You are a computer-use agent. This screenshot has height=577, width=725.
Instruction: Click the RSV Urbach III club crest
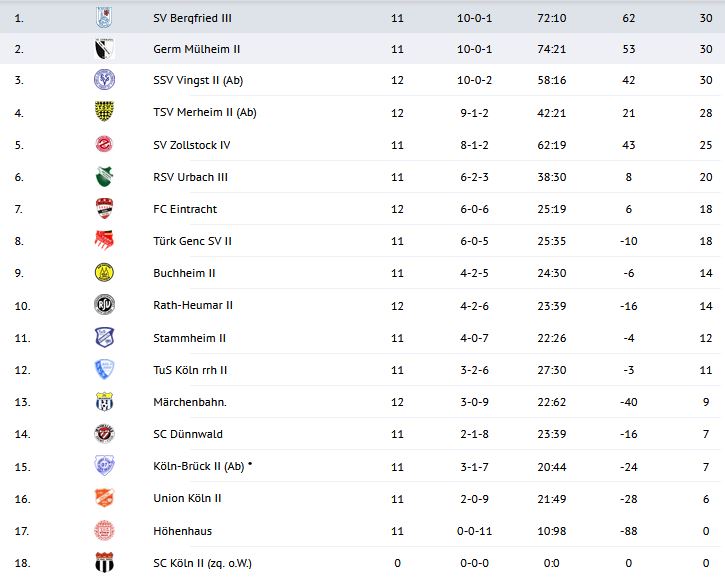[x=104, y=177]
